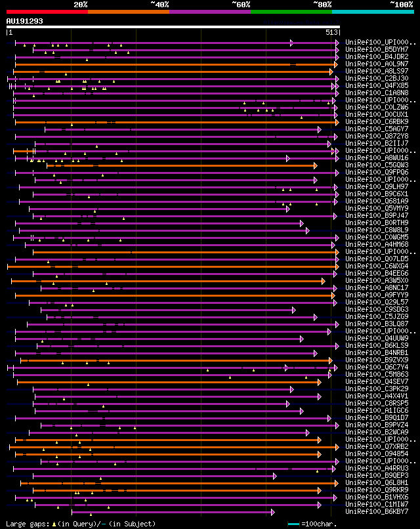This screenshot has width=420, height=529.
Task: Open the UniRef100_B4JDR2 hit label
Action: [x=377, y=56]
